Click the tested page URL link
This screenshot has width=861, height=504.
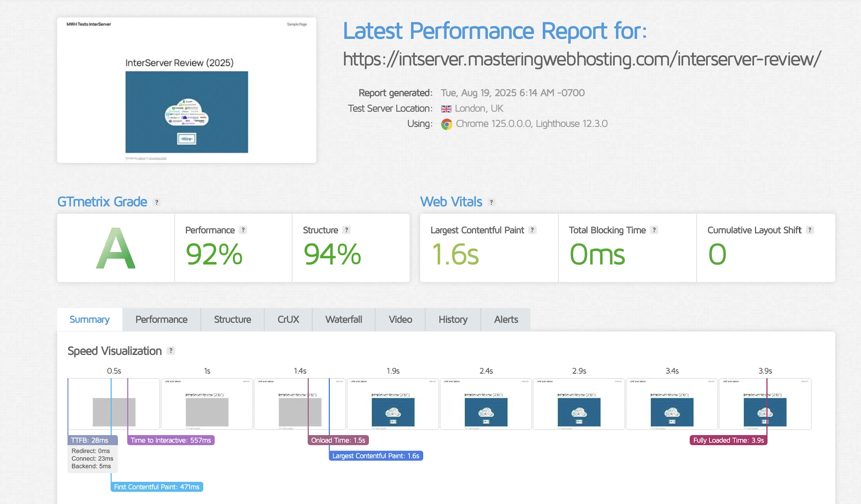point(582,59)
